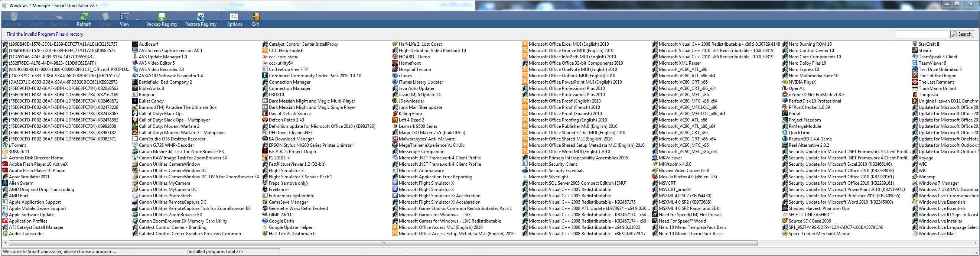The width and height of the screenshot is (980, 256).
Task: Select the TeamViewer 6 icon
Action: point(915,63)
